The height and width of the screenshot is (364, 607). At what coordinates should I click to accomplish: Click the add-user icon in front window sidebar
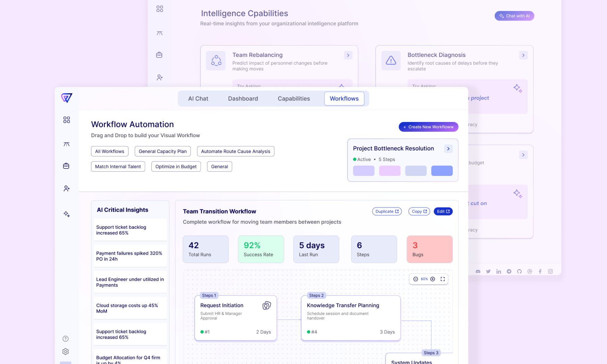(x=66, y=188)
